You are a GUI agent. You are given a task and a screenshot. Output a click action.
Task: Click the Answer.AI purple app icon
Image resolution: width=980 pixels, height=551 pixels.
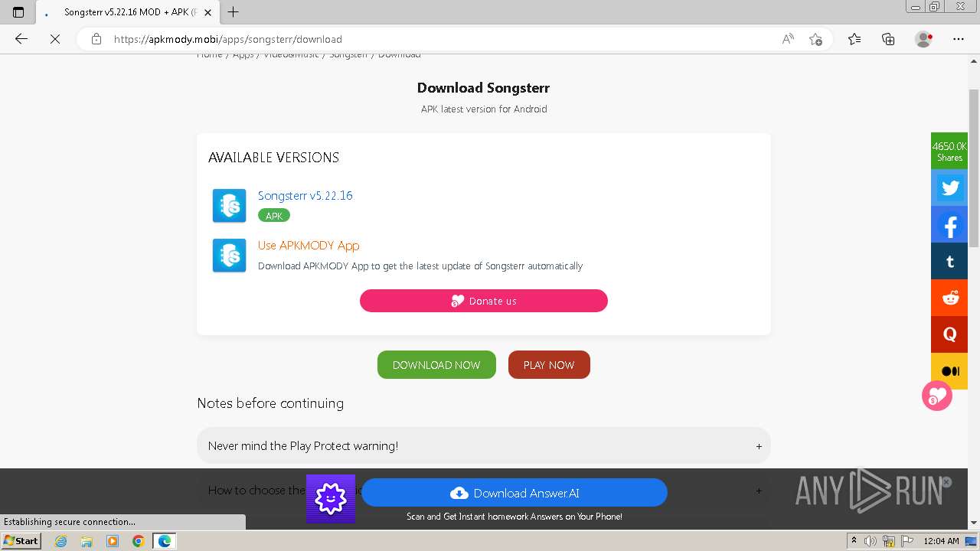pyautogui.click(x=331, y=499)
